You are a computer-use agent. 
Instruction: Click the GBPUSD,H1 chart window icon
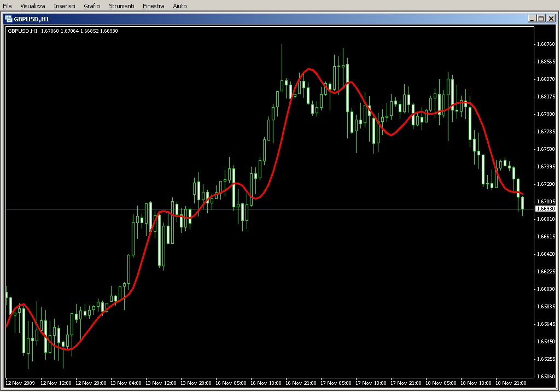tap(9, 19)
